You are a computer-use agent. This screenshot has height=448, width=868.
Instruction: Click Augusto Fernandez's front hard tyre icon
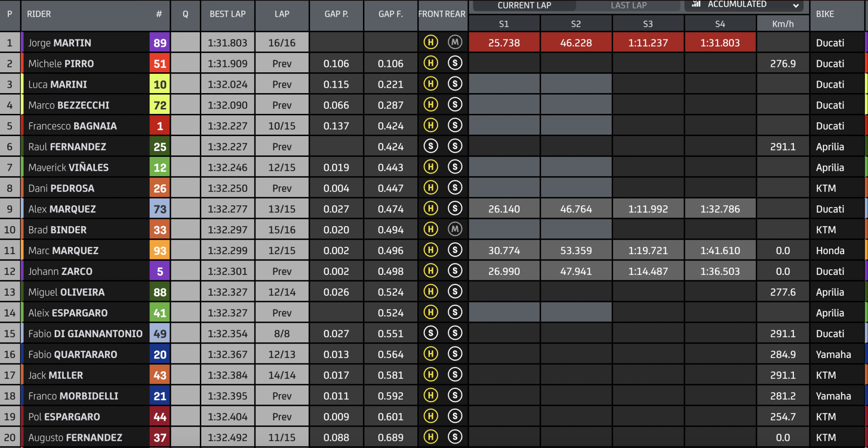(430, 438)
